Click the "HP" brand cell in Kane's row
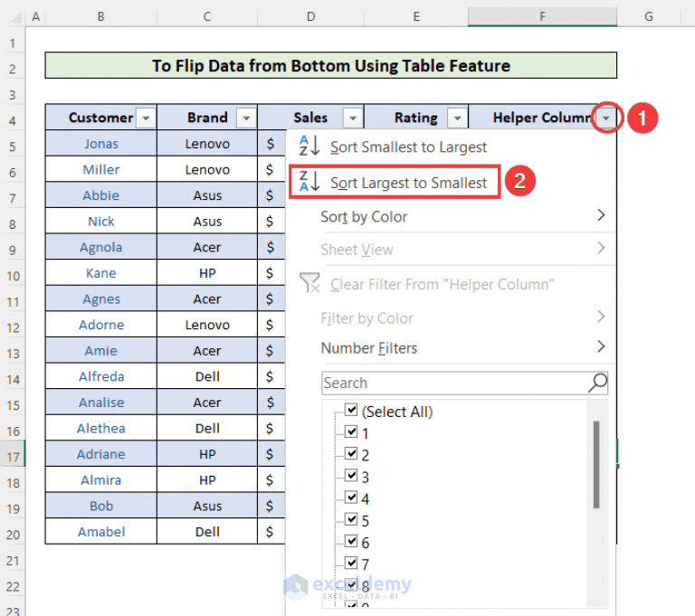 pos(207,273)
